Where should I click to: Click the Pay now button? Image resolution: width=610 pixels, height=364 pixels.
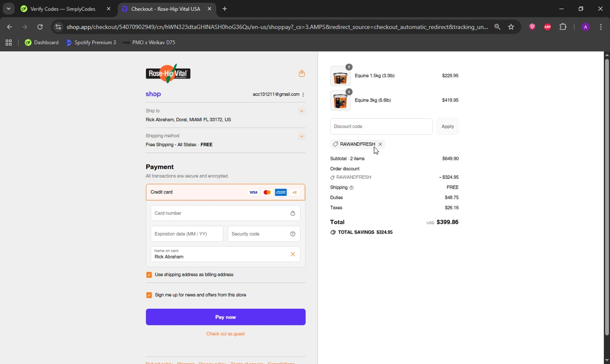tap(226, 317)
